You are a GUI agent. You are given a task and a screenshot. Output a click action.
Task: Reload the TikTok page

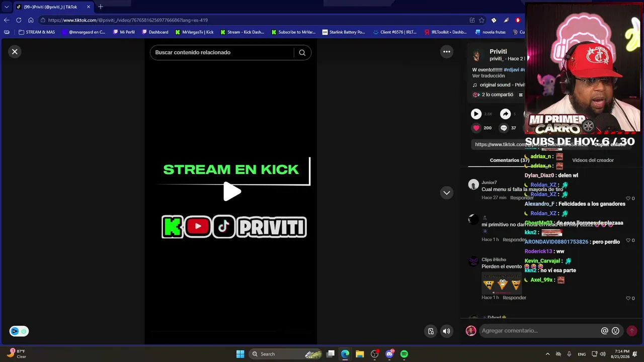[x=19, y=20]
